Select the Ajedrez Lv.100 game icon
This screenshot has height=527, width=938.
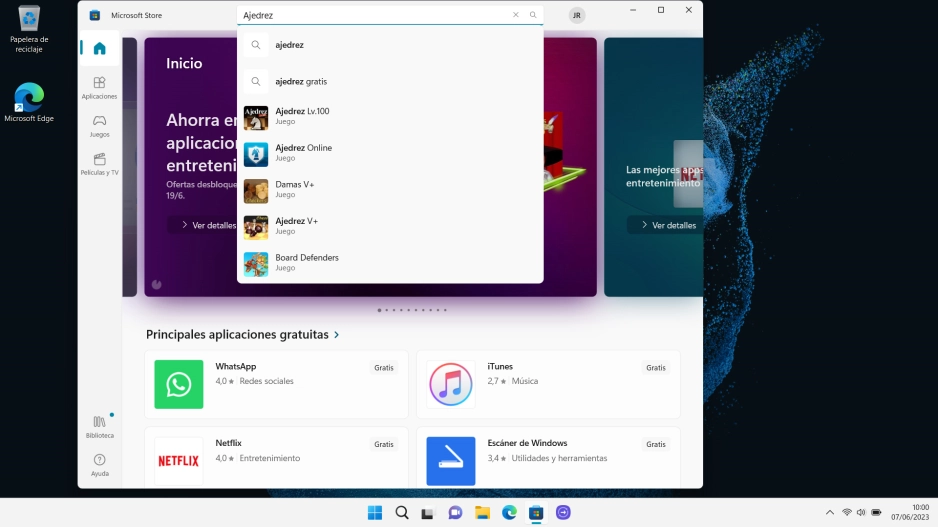(255, 118)
